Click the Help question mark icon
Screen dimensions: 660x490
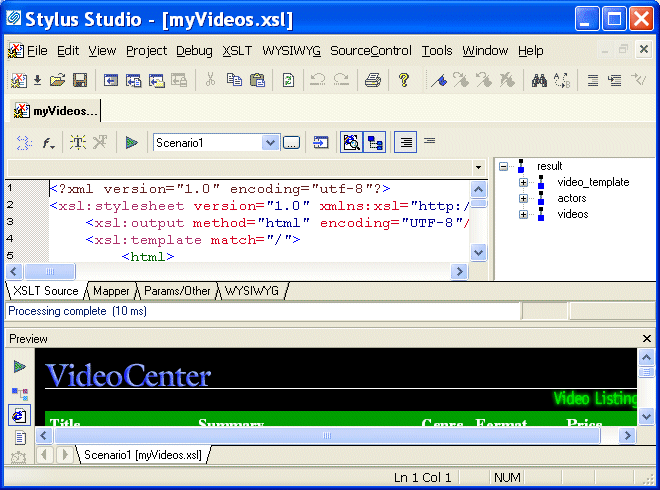pyautogui.click(x=404, y=81)
